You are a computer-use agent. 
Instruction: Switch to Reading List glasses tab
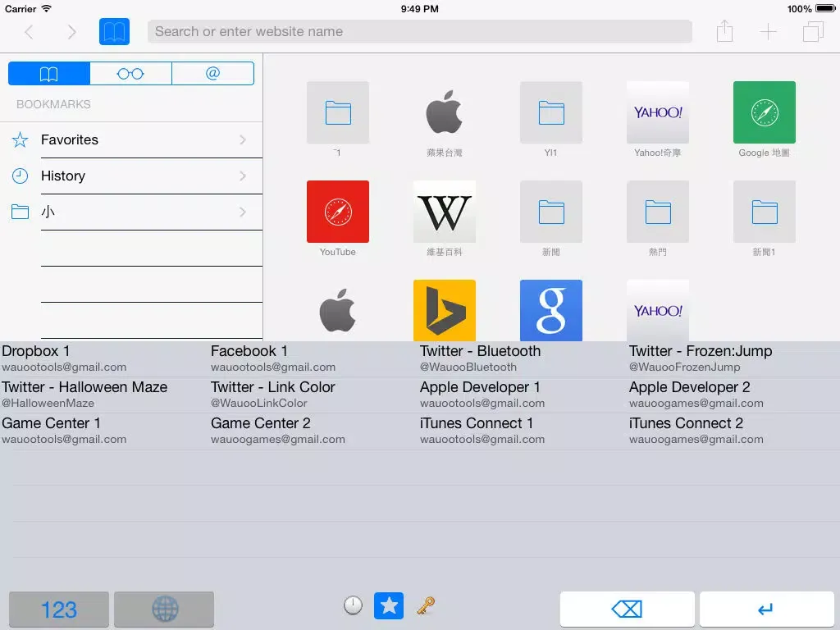(x=130, y=73)
